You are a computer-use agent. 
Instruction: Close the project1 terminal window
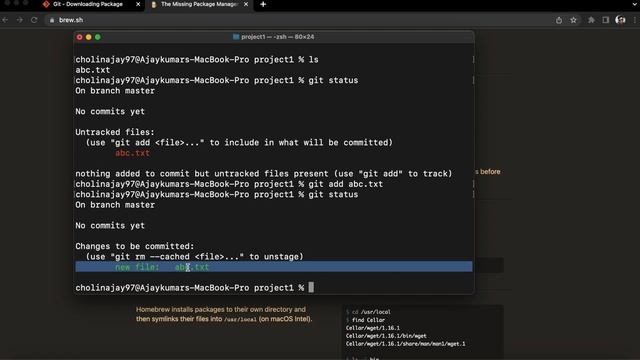click(x=80, y=37)
